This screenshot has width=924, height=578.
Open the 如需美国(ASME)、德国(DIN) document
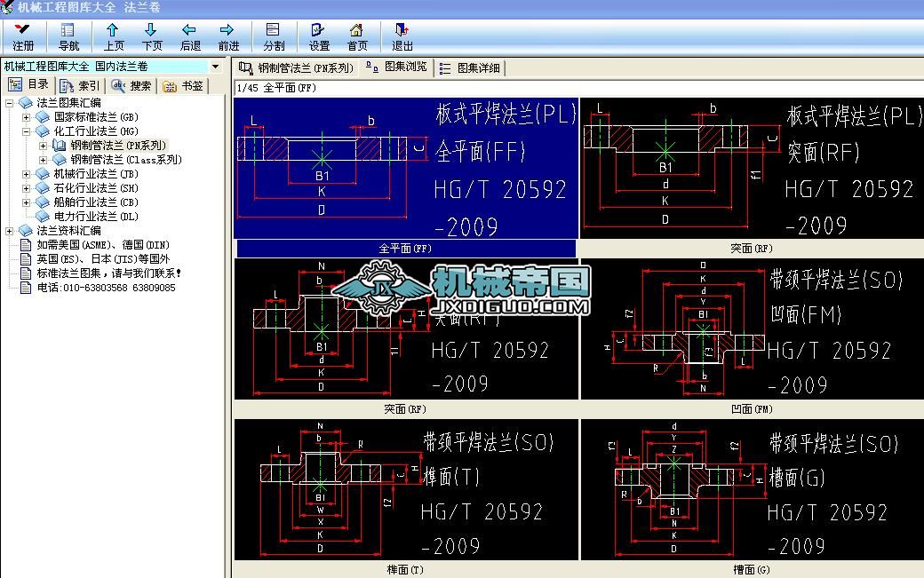tap(103, 244)
